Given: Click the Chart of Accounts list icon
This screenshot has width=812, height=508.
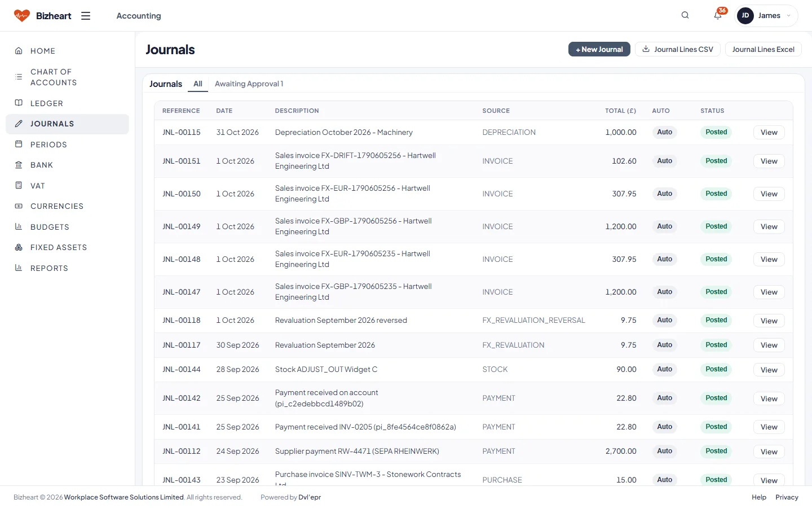Looking at the screenshot, I should tap(19, 77).
